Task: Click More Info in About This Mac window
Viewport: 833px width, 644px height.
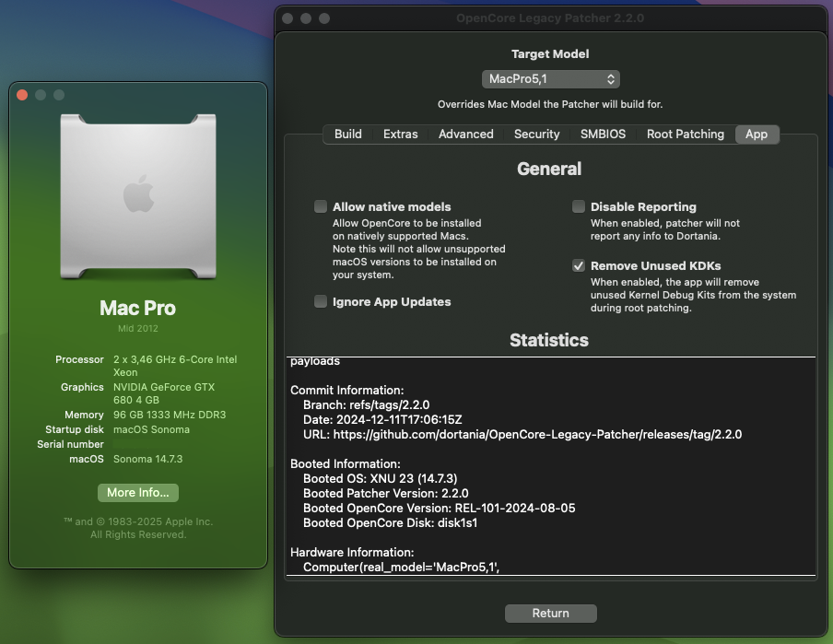Action: click(x=138, y=493)
